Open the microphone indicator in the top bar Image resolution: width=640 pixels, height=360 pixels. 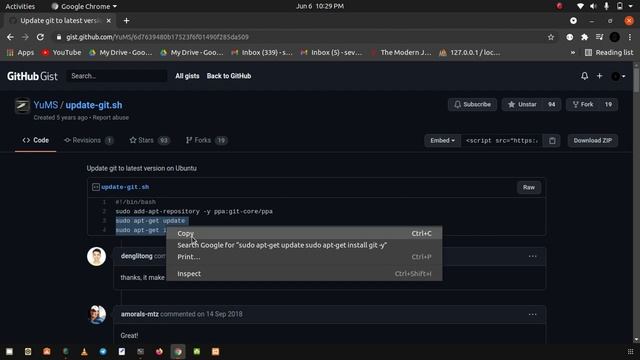pos(607,6)
